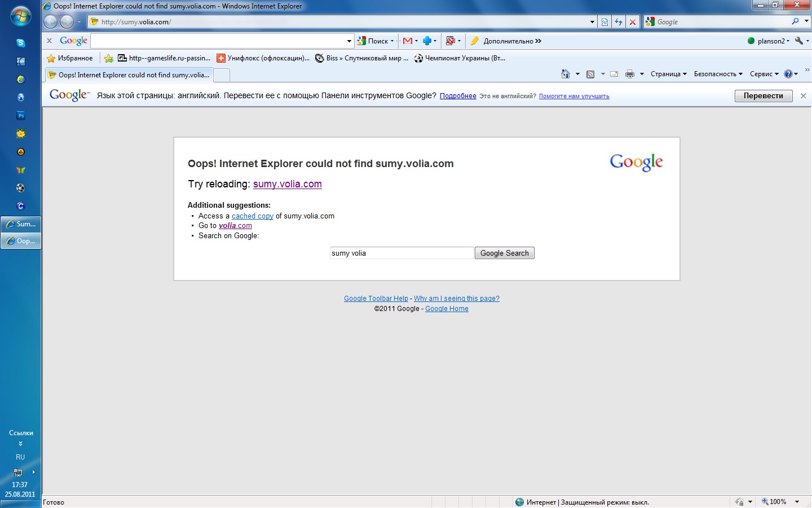Close the Google translate notification bar

pyautogui.click(x=804, y=96)
